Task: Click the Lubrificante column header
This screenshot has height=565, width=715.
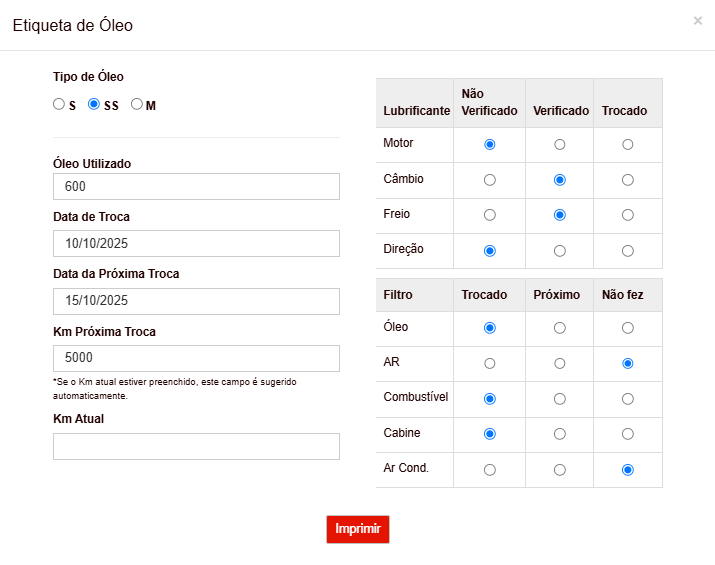Action: point(416,111)
